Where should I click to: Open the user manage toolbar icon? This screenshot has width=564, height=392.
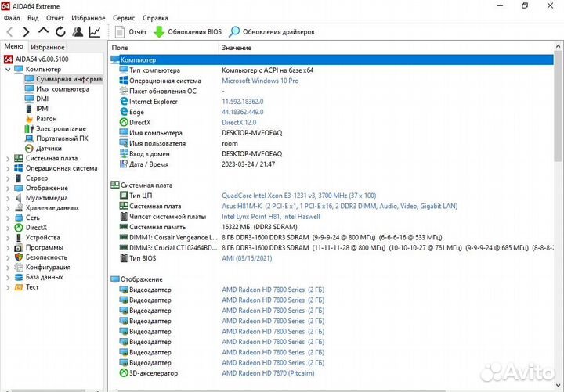(78, 32)
